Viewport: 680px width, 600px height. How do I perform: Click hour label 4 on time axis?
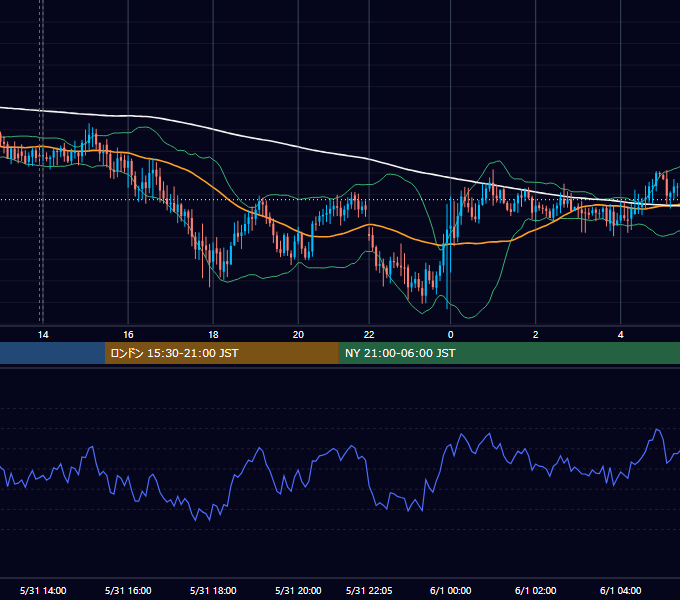pos(621,335)
